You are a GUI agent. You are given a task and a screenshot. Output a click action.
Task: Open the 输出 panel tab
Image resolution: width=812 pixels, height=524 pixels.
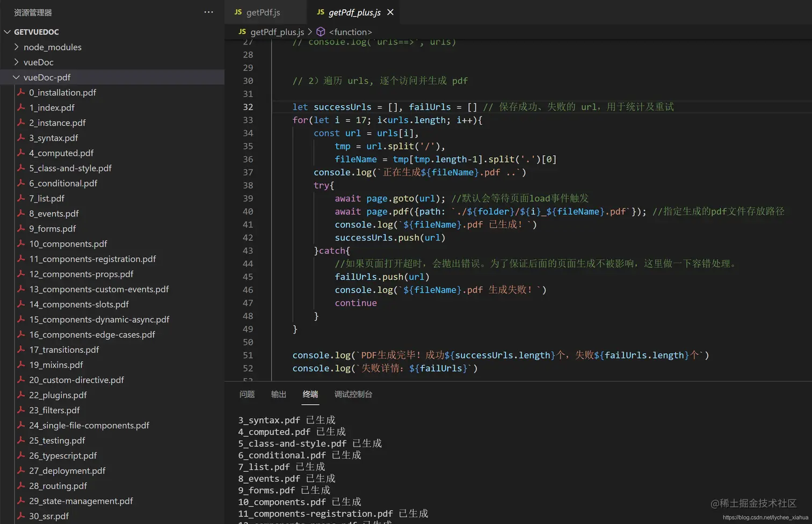(279, 394)
